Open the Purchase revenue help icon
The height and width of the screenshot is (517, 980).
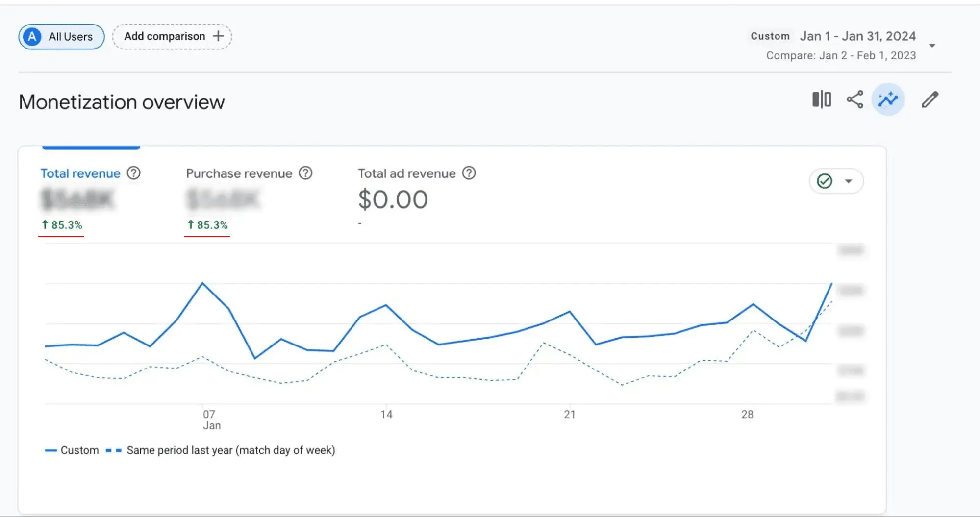(x=305, y=173)
